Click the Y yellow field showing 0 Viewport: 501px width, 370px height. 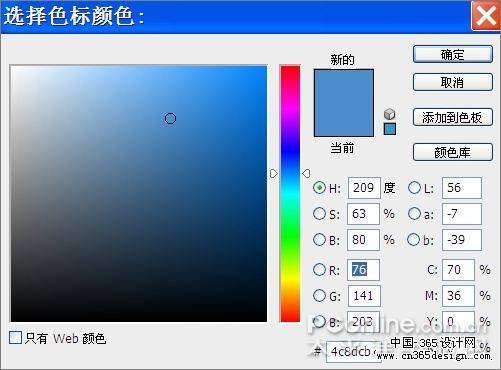tap(458, 321)
